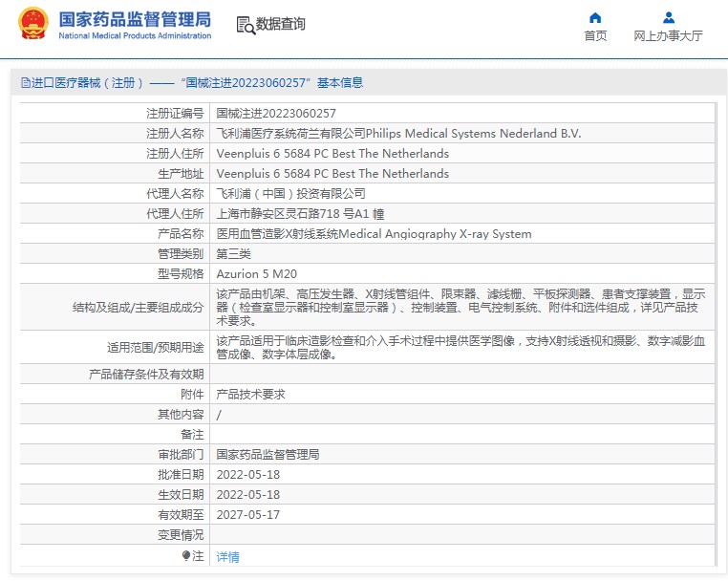Click the 结构及组成 description text
Screen dimensions: 728x581
coord(461,307)
